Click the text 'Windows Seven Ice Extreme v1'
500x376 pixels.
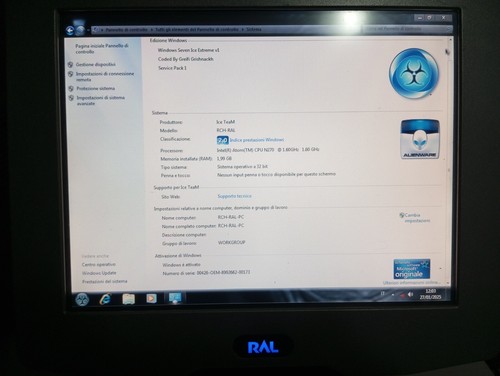pos(189,50)
